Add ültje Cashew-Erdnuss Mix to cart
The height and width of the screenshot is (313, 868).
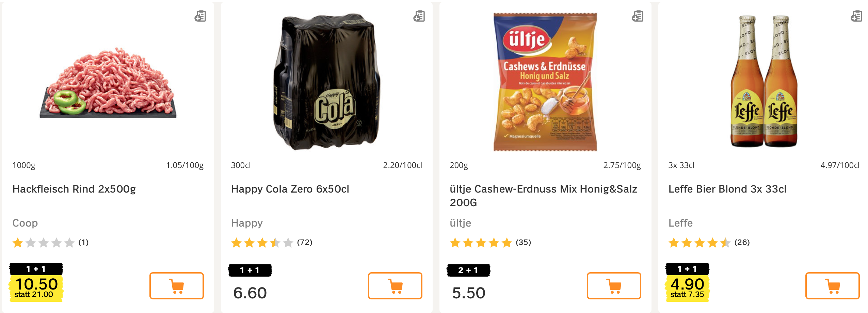tap(614, 286)
